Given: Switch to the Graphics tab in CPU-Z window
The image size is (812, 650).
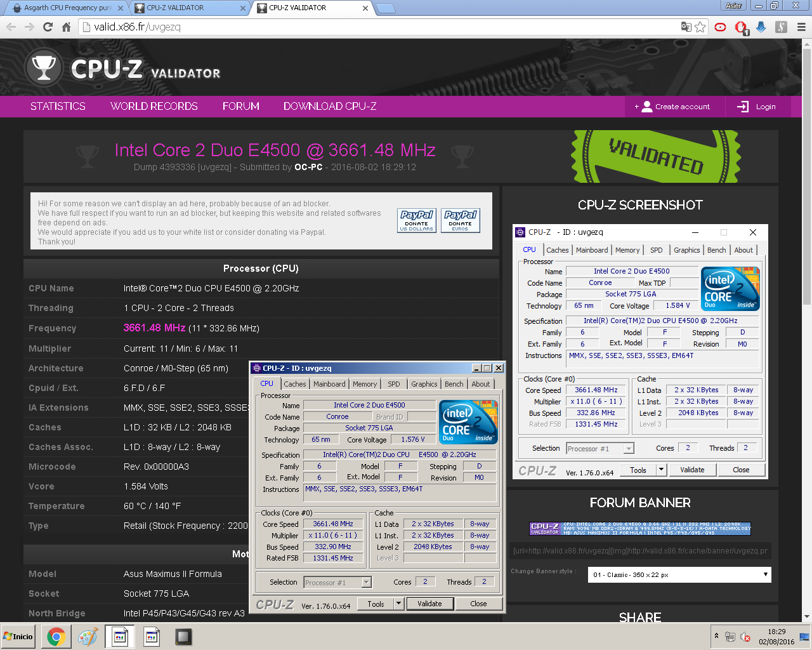Looking at the screenshot, I should 424,384.
